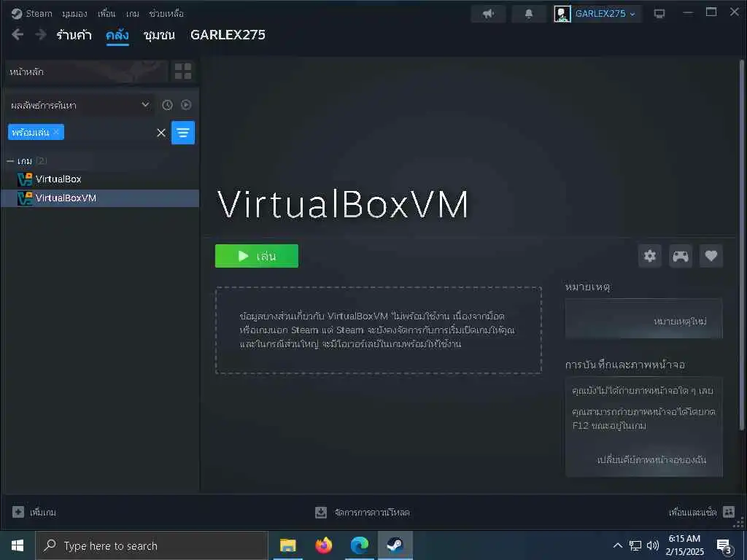Expand the ผลลัพธ์การค้นหา dropdown
The height and width of the screenshot is (560, 747).
(x=80, y=105)
